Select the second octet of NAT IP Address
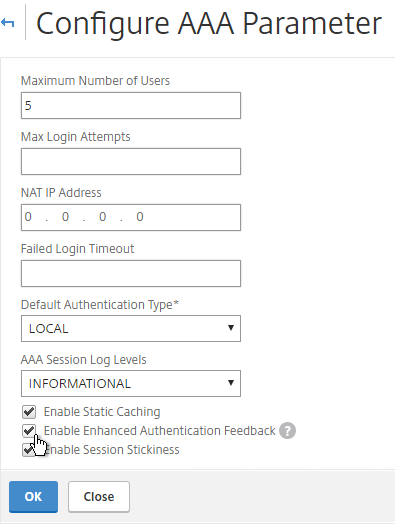Image resolution: width=395 pixels, height=524 pixels. click(65, 217)
